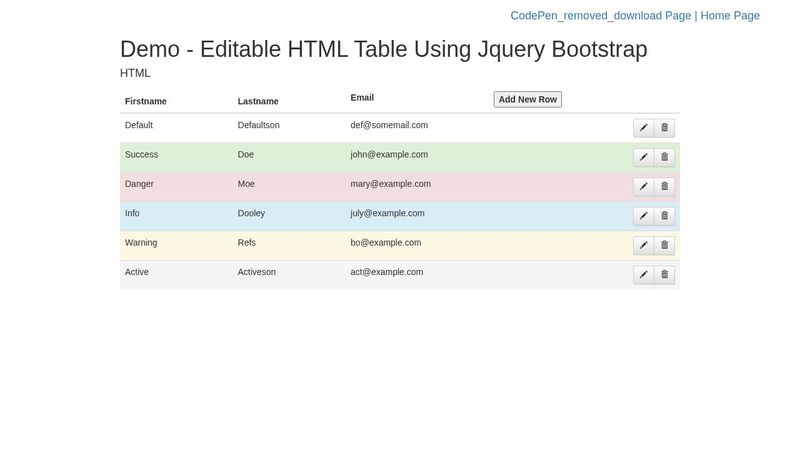Remove the Danger row with trash icon
Screen dimensions: 800x450
click(x=664, y=186)
